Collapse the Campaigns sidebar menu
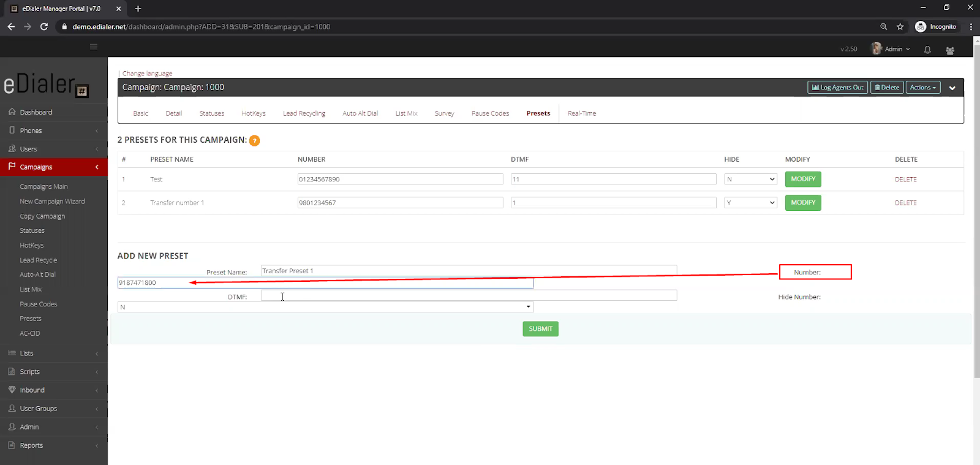The width and height of the screenshot is (980, 465). pos(54,167)
